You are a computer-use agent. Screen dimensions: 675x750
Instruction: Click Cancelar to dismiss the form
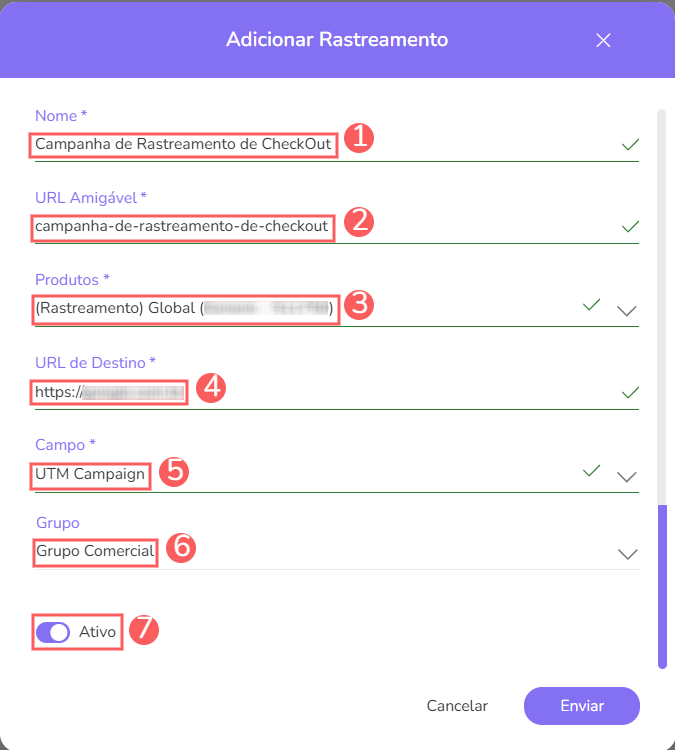[457, 705]
